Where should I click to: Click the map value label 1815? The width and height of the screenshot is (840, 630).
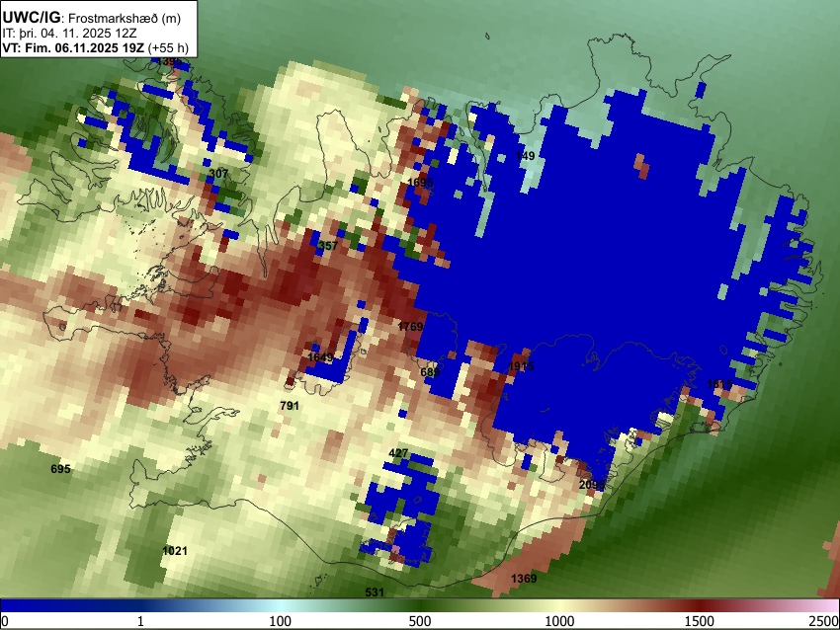pyautogui.click(x=719, y=384)
